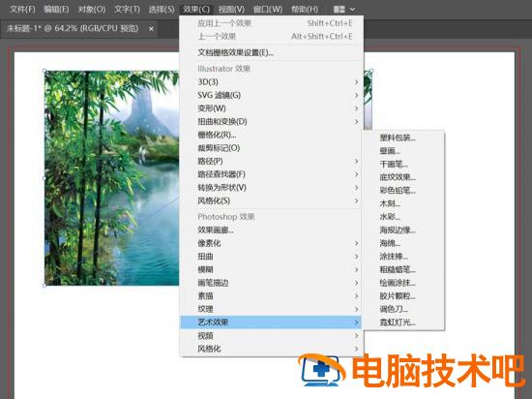532x399 pixels.
Task: Expand the 路径(P) submenu
Action: click(272, 162)
